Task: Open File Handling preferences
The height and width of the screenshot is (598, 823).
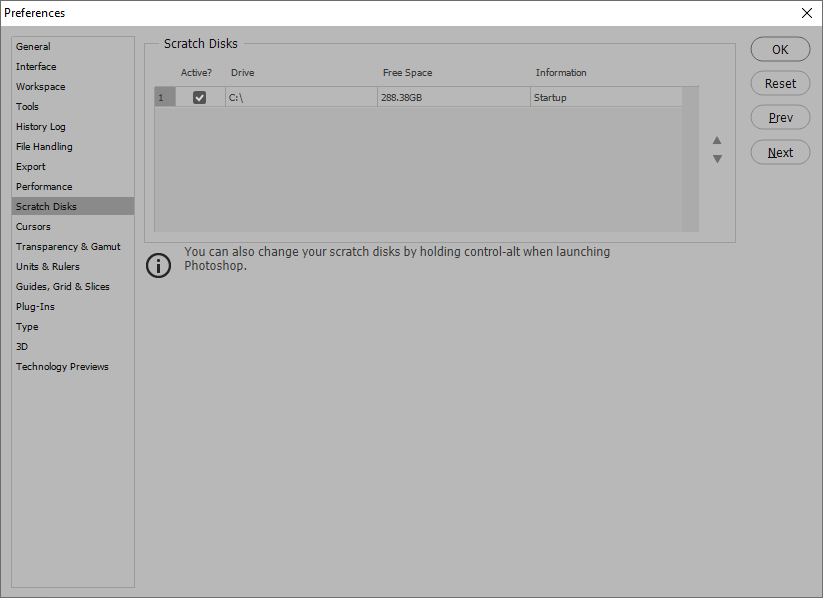Action: pyautogui.click(x=72, y=146)
